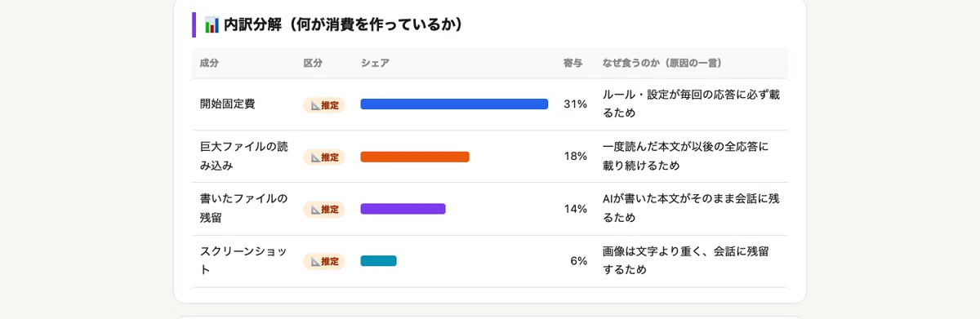Screen dimensions: 980x319
Task: Click the シェア column header
Action: click(x=375, y=63)
